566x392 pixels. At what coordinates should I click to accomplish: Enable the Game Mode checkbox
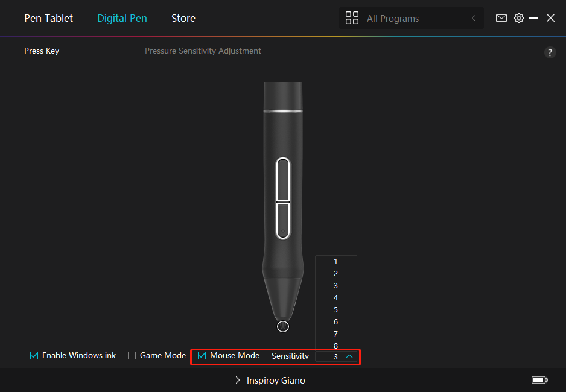click(x=132, y=356)
